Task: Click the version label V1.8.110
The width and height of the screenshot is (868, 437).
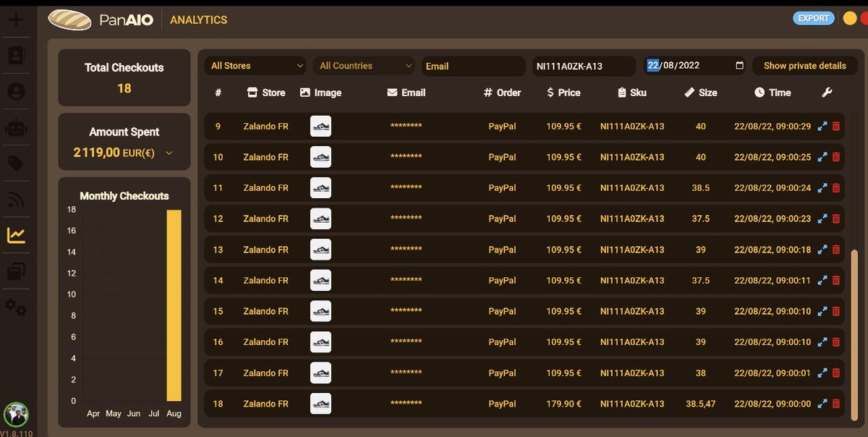Action: 16,433
